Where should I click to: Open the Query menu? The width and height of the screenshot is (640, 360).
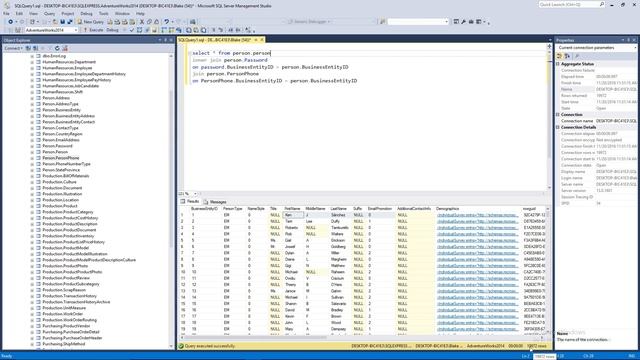(49, 13)
